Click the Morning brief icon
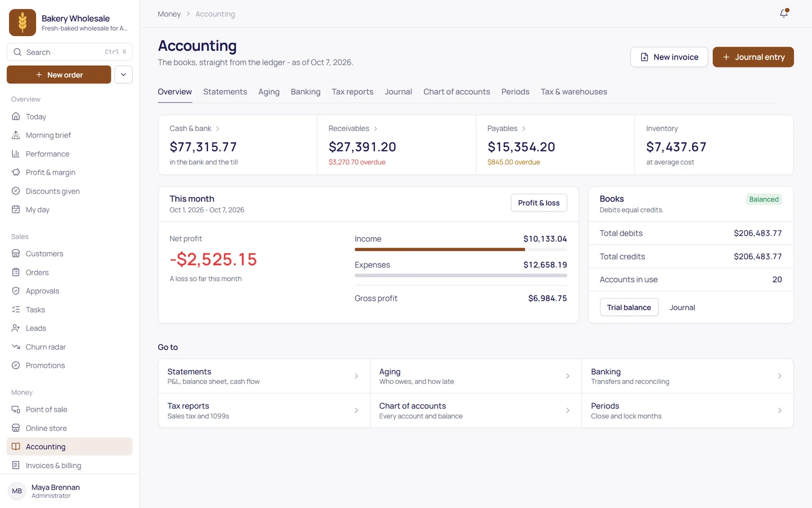This screenshot has height=508, width=812. click(16, 135)
